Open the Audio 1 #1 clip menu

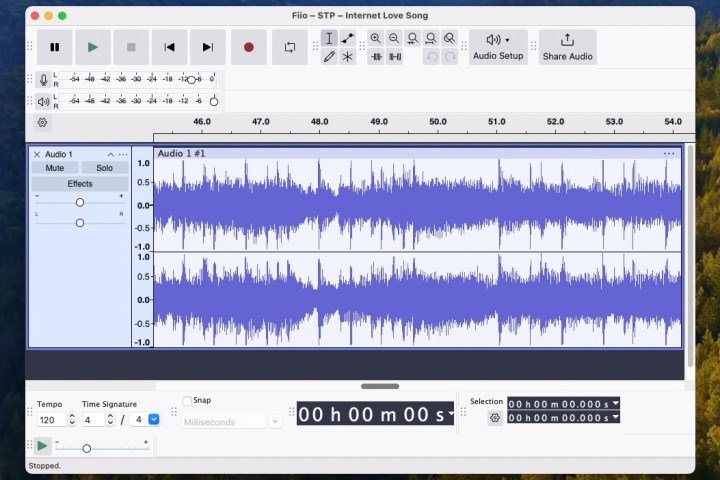669,154
